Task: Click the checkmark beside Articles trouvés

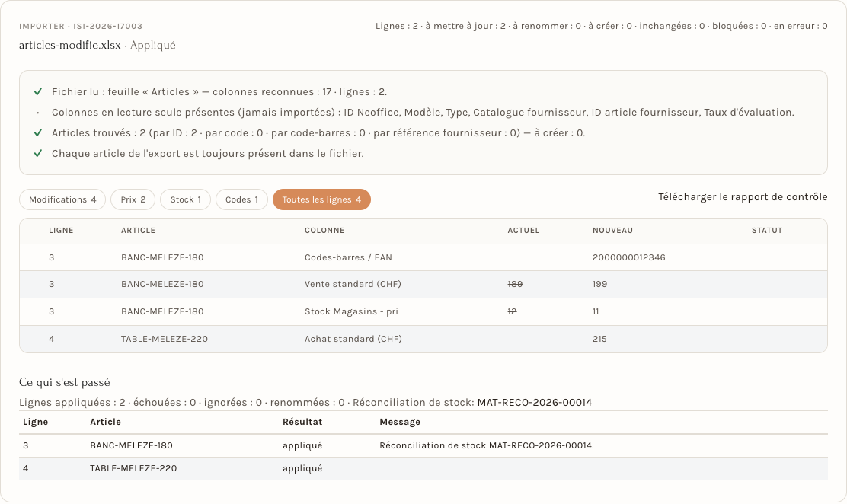Action: click(38, 133)
